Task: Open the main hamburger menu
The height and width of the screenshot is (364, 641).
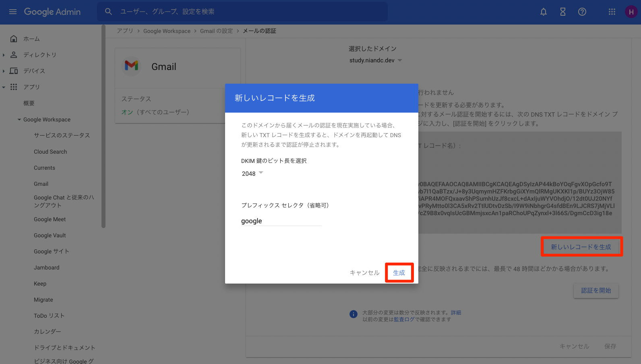Action: tap(13, 12)
